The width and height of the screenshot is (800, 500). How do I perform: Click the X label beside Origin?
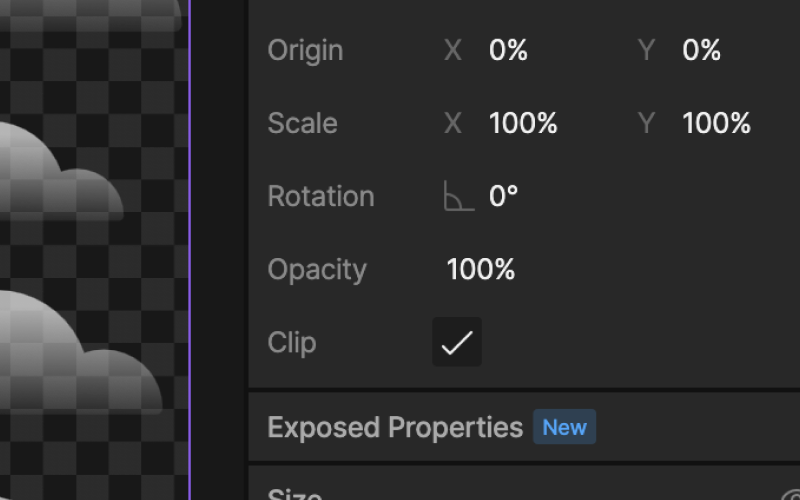click(453, 50)
